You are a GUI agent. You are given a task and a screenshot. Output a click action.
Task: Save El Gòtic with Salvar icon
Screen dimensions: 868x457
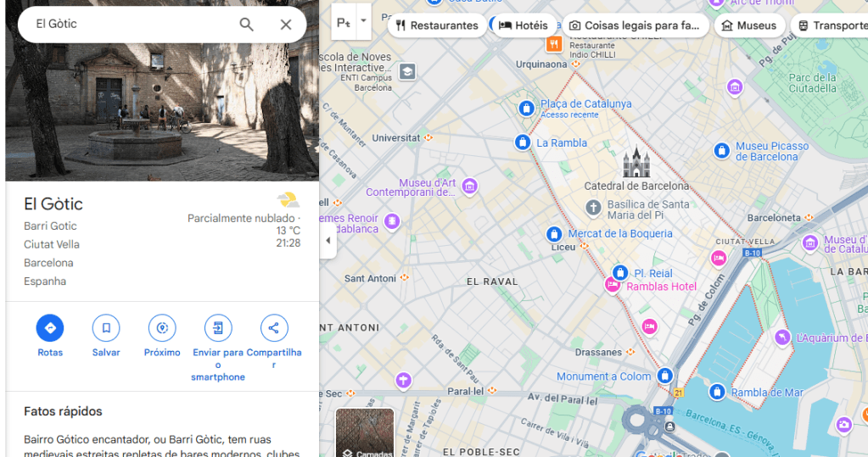(106, 328)
